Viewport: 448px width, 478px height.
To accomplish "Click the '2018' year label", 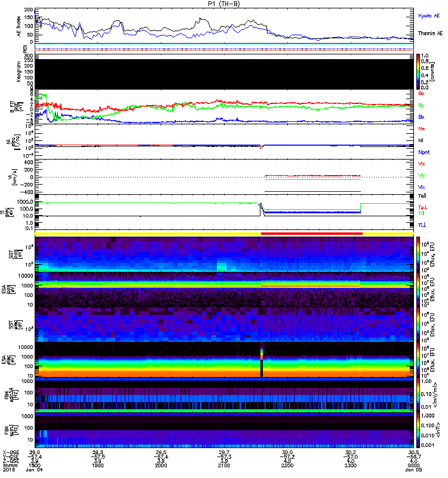I will [x=8, y=470].
